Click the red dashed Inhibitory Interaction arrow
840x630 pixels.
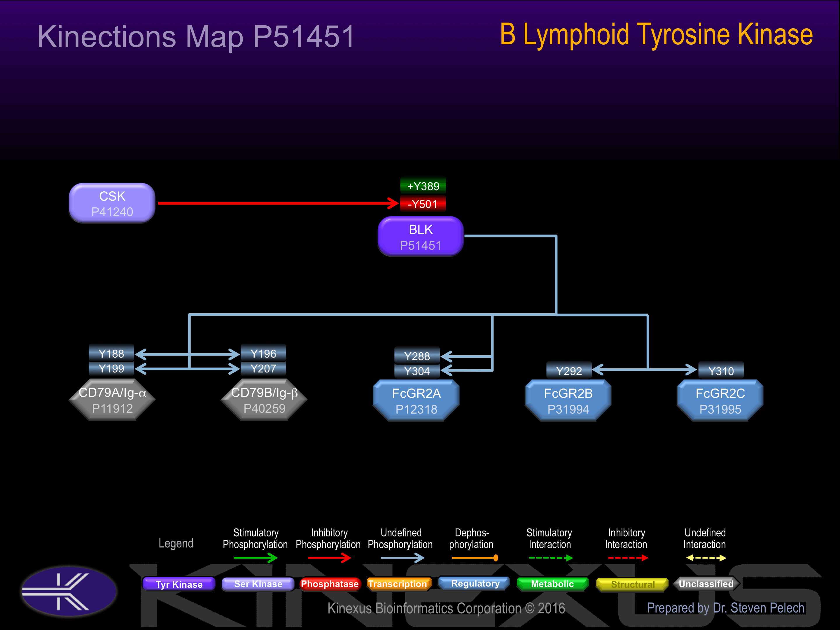(x=628, y=558)
